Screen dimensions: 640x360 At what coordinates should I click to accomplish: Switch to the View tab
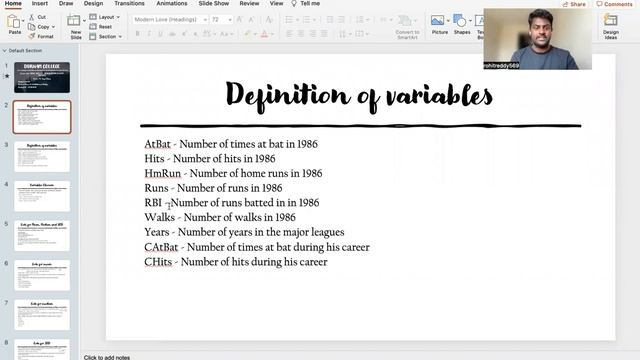[x=276, y=3]
